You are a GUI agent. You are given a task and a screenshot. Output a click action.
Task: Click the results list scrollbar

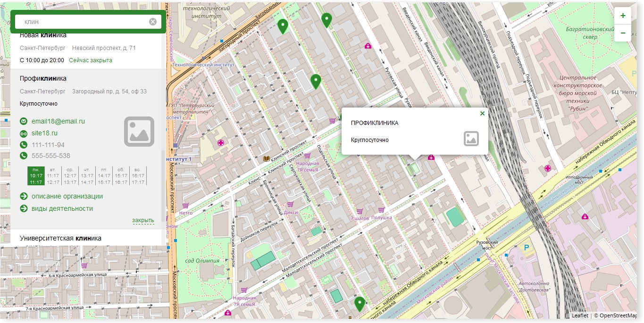164,186
